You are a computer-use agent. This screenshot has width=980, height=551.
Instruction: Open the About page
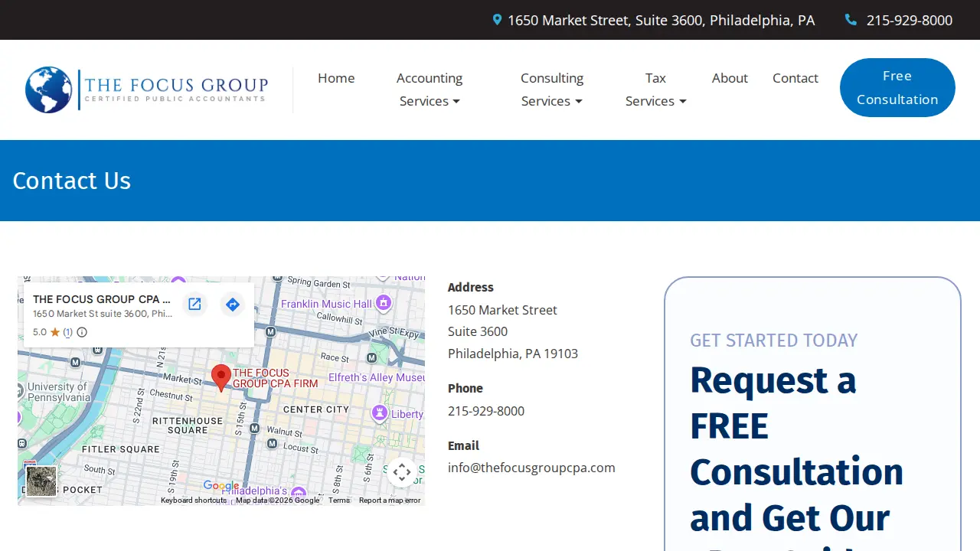point(730,78)
